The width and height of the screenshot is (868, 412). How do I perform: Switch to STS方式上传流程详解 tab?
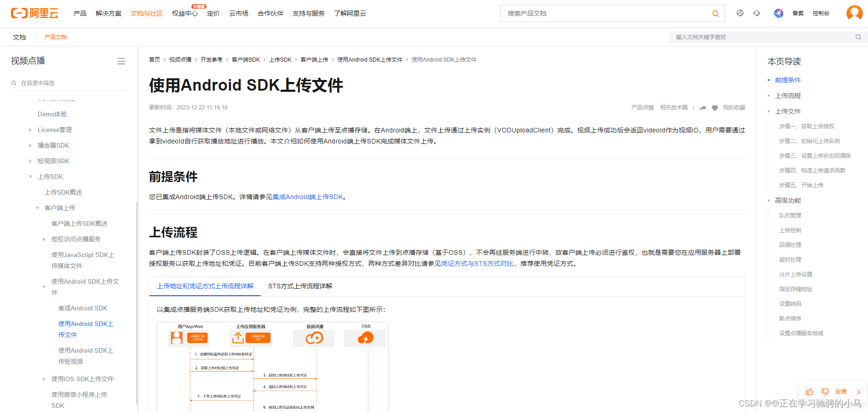(300, 286)
